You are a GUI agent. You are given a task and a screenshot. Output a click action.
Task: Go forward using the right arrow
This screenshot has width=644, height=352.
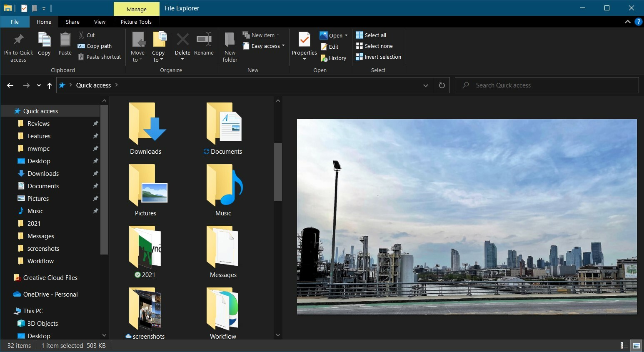pos(26,85)
